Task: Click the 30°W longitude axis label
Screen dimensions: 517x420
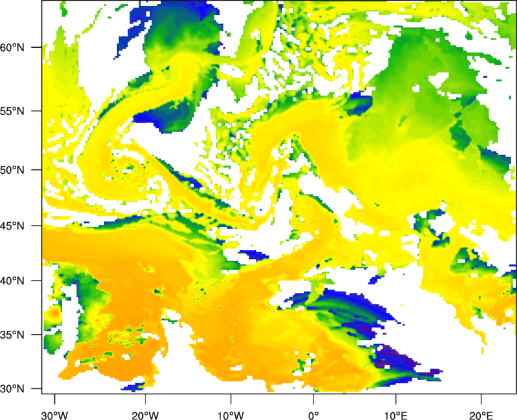Action: (x=55, y=415)
